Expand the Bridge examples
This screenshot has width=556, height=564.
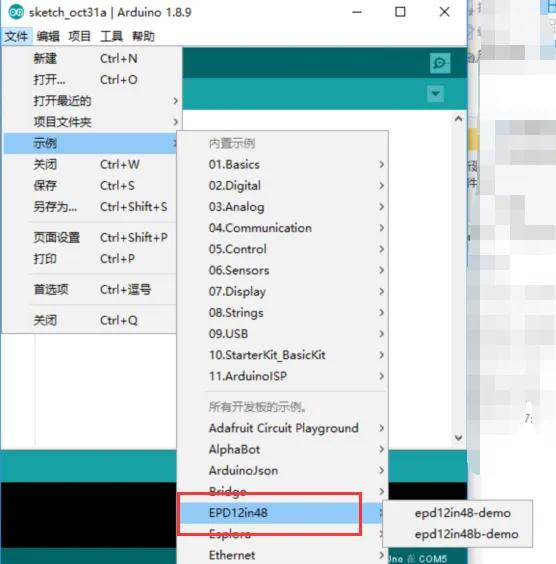[283, 491]
